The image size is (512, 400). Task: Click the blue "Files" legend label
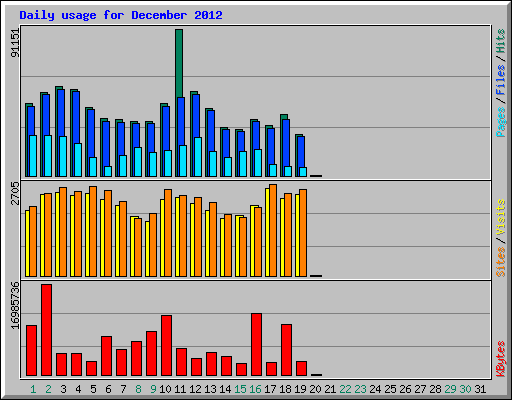click(501, 80)
